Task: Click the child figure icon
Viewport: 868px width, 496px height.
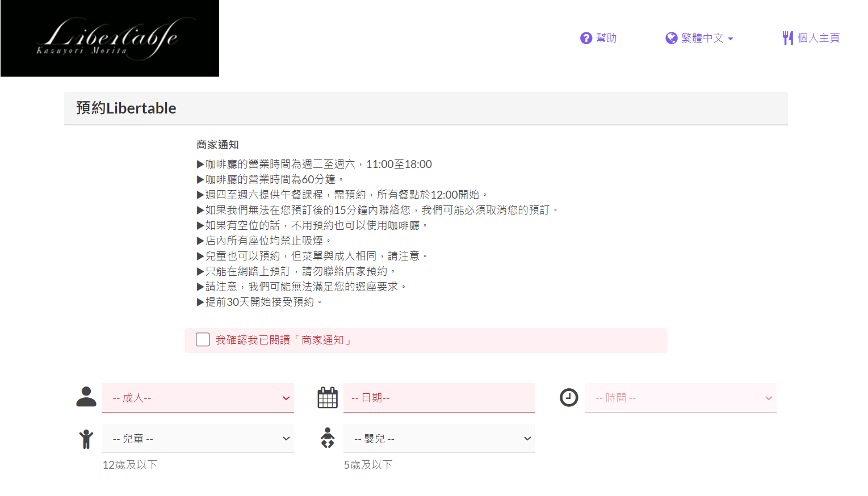Action: click(86, 439)
